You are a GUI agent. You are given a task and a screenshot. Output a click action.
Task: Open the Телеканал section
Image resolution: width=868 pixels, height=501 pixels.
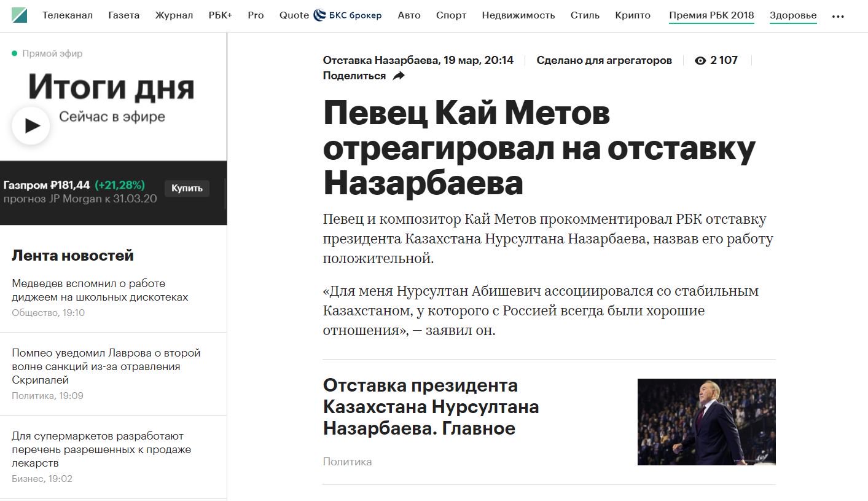tap(68, 15)
